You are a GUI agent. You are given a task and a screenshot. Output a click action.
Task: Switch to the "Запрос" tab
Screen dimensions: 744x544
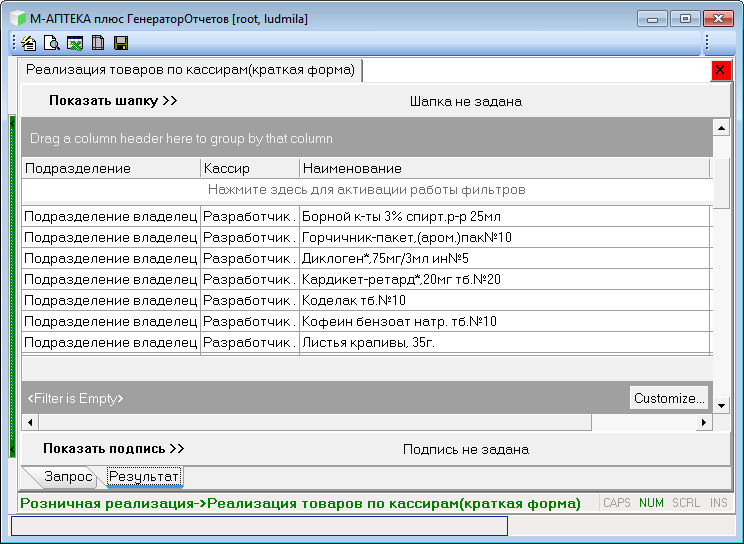(x=67, y=477)
